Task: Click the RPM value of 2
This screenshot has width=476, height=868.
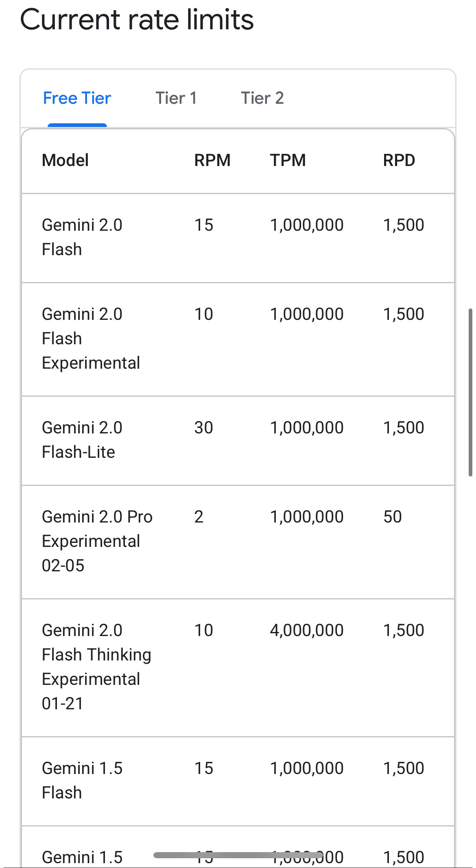Action: pos(199,517)
